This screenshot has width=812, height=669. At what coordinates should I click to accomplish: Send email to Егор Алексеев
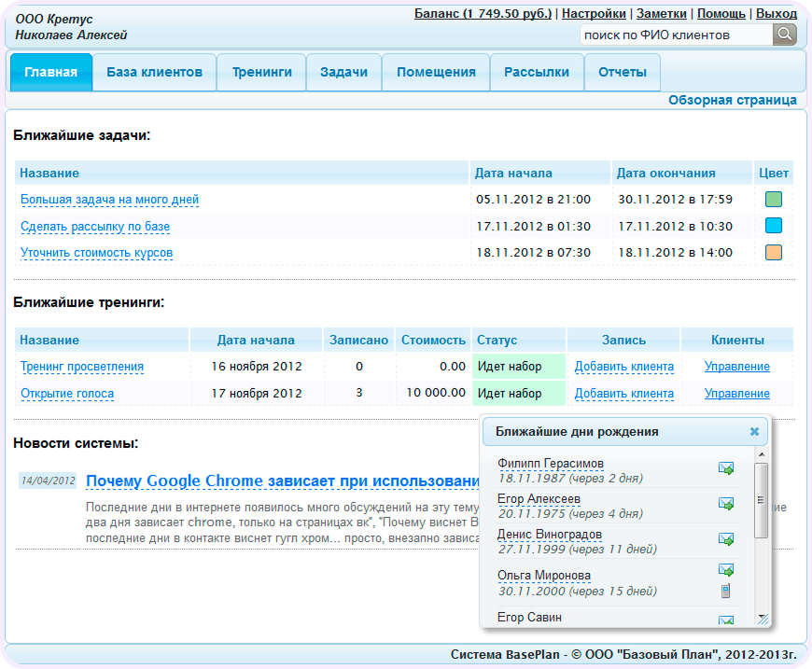pyautogui.click(x=726, y=503)
